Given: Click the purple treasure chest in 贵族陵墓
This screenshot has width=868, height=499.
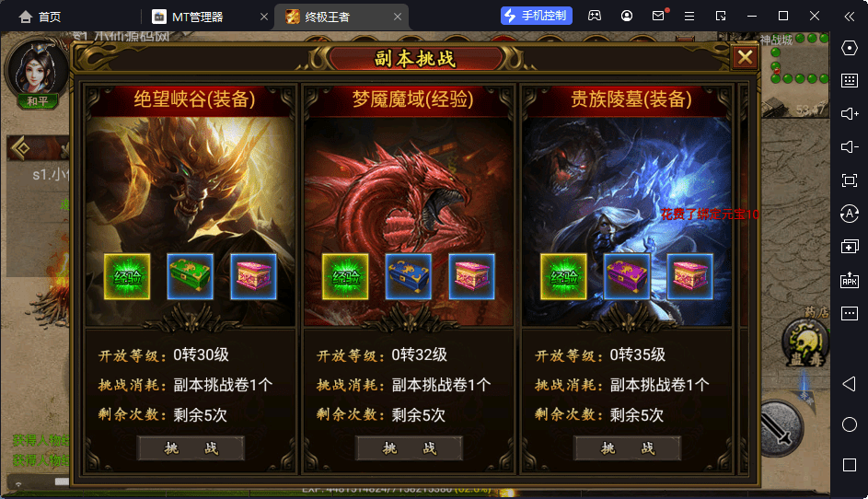Looking at the screenshot, I should [x=626, y=276].
